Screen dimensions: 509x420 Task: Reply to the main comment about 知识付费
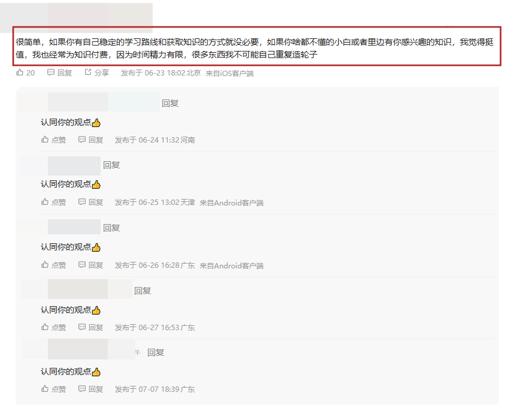coord(60,72)
